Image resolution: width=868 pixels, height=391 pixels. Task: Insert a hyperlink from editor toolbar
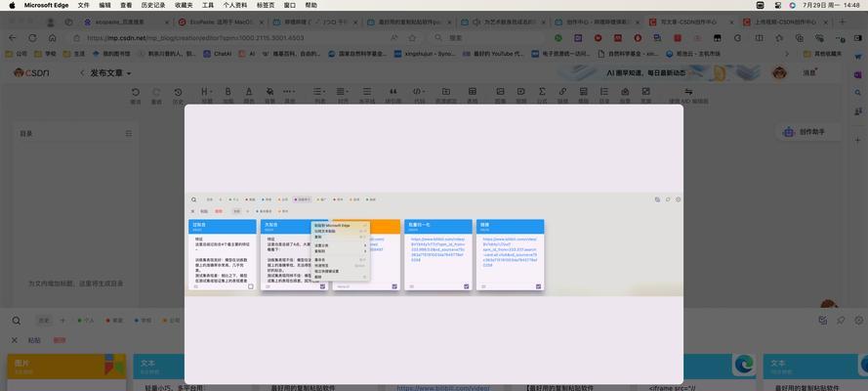(562, 95)
